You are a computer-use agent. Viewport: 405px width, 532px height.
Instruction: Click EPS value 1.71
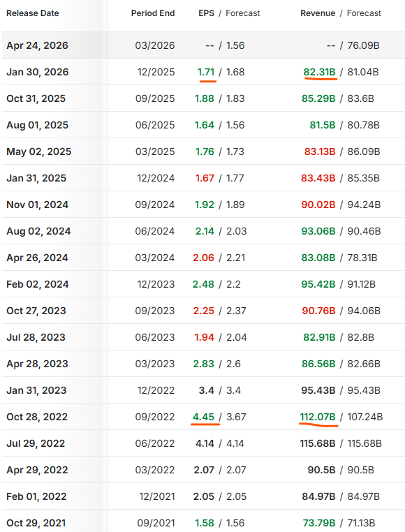(206, 72)
